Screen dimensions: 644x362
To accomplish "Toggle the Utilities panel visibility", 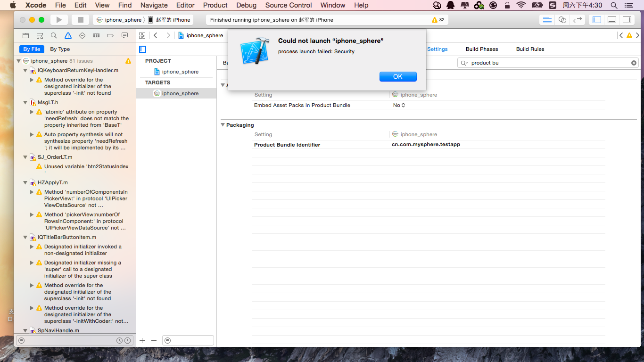I will [x=627, y=20].
